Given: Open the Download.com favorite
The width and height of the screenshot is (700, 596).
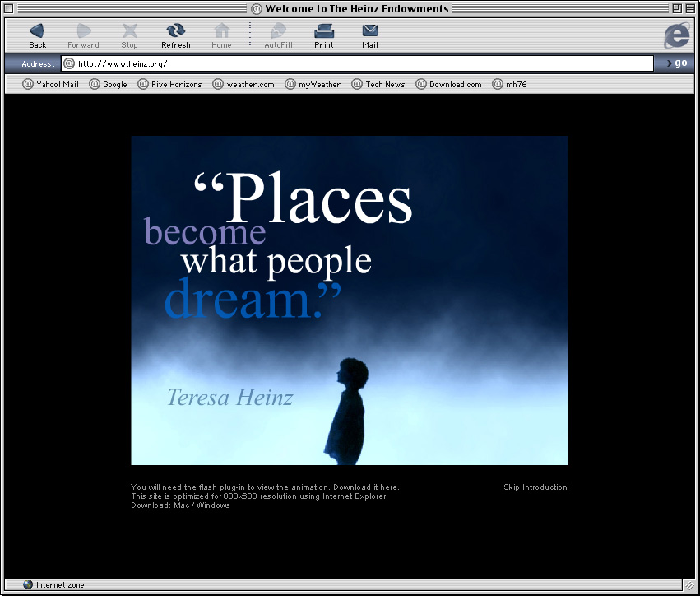Looking at the screenshot, I should coord(449,84).
